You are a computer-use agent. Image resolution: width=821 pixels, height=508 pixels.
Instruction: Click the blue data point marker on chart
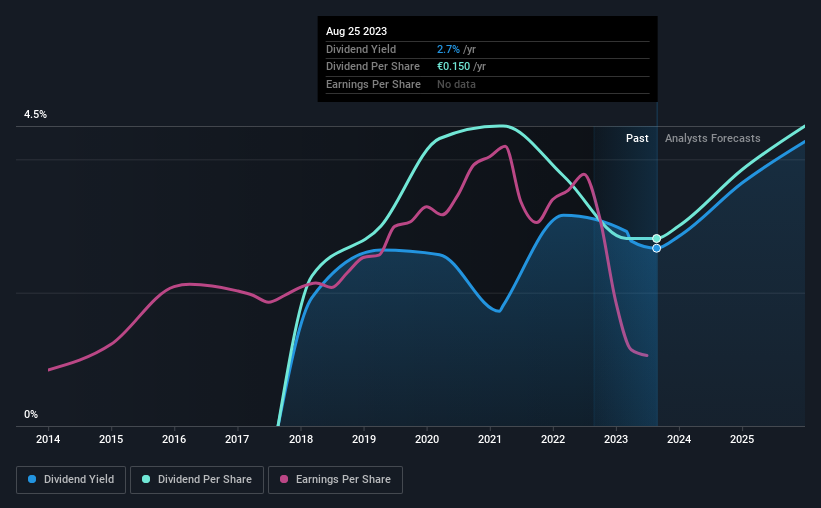click(657, 248)
